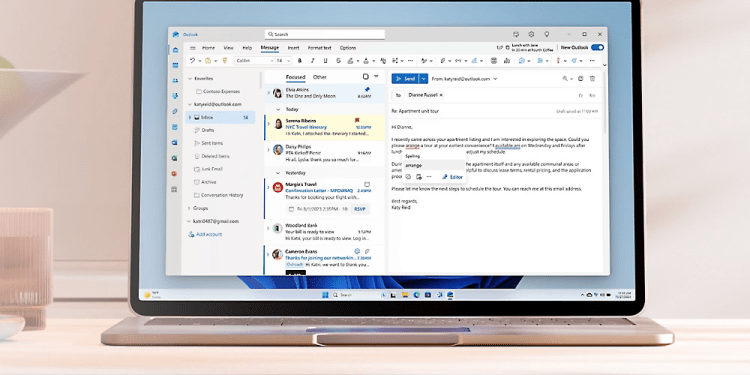Open the Help ribbon tab
This screenshot has width=750, height=375.
247,48
